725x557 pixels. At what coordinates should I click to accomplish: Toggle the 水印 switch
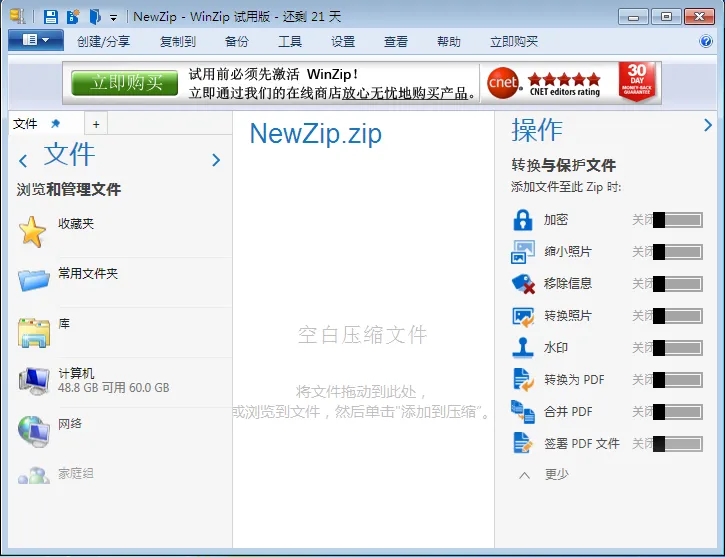677,348
